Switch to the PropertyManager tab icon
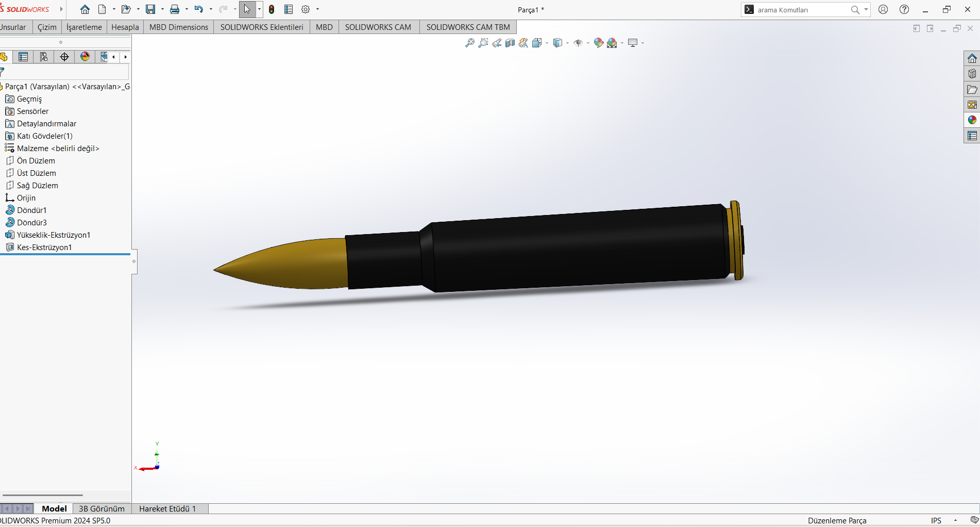980x527 pixels. [x=23, y=57]
